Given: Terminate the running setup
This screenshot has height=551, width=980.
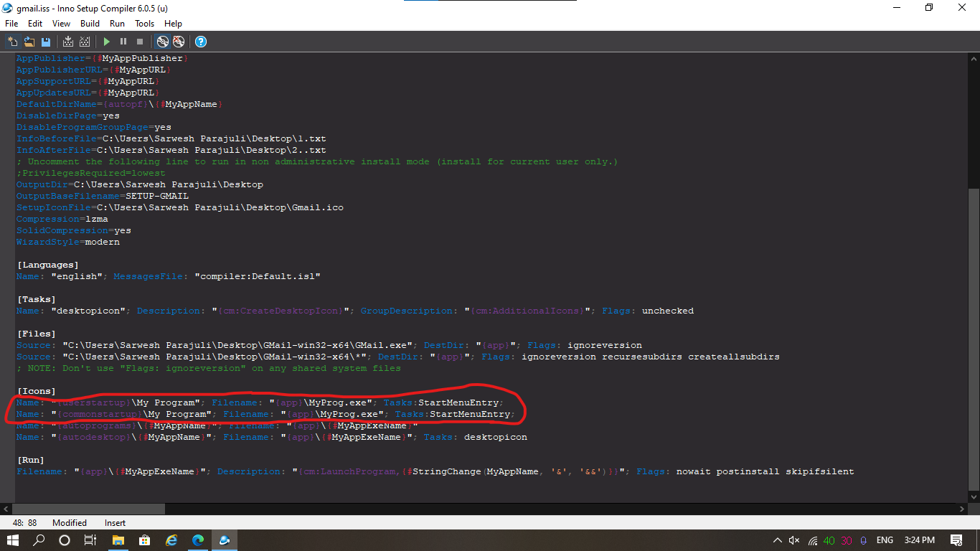Looking at the screenshot, I should 139,41.
